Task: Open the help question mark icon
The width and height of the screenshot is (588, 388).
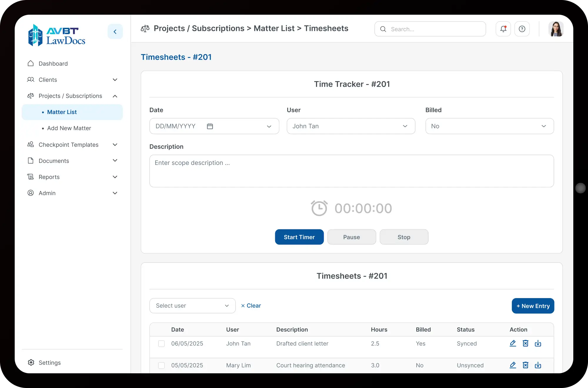Action: coord(522,29)
